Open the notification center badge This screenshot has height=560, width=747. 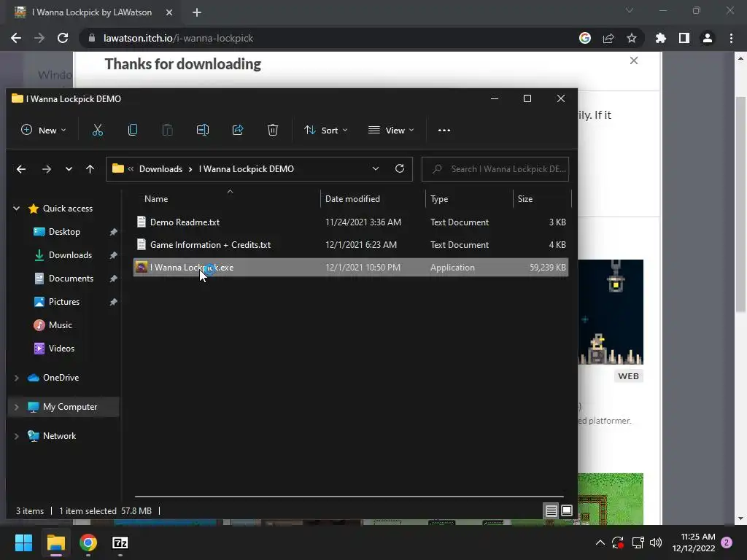click(727, 542)
